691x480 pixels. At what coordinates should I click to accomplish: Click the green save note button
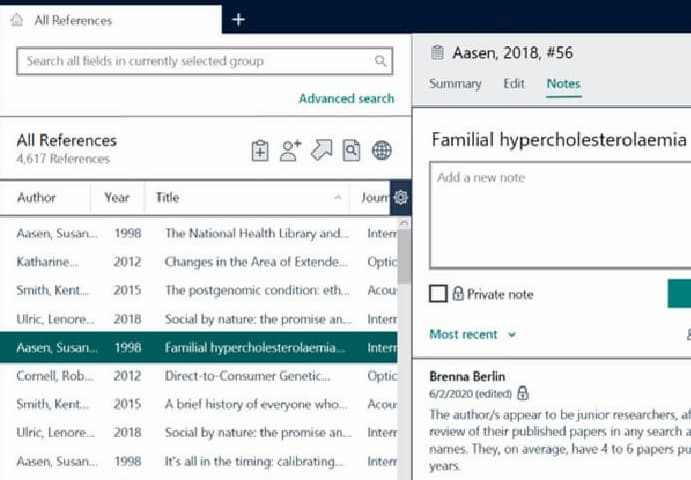(x=679, y=293)
